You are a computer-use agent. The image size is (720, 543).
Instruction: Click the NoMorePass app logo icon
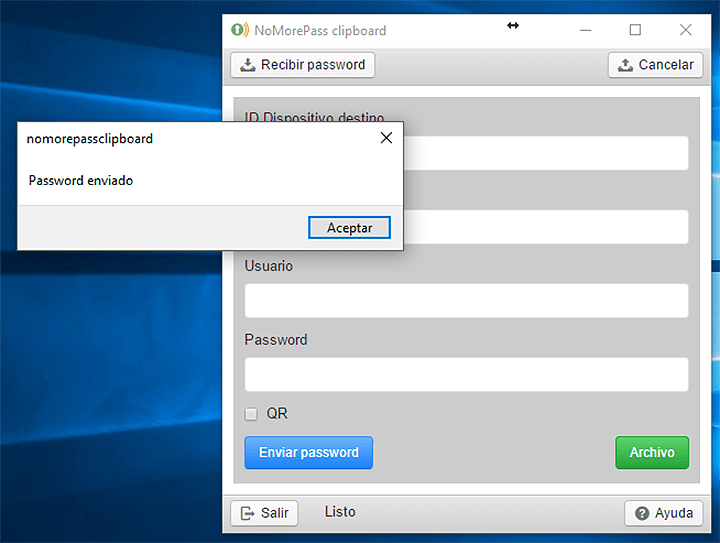coord(240,30)
